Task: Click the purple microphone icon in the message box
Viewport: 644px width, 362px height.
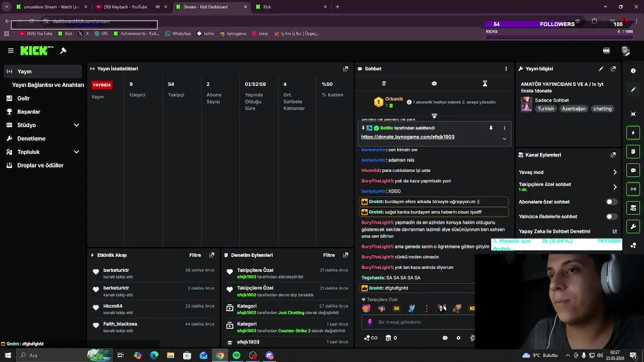Action: tap(370, 322)
